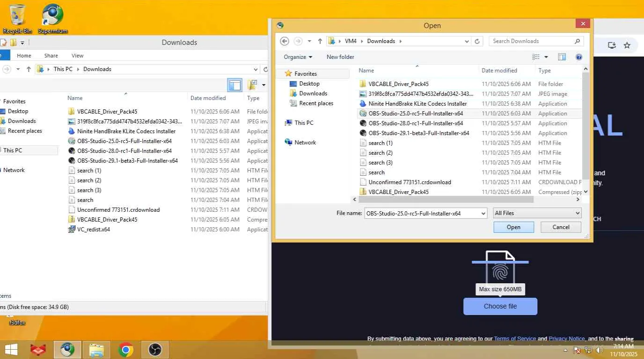Select This PC in the Open dialog
The image size is (644, 359).
pyautogui.click(x=304, y=123)
